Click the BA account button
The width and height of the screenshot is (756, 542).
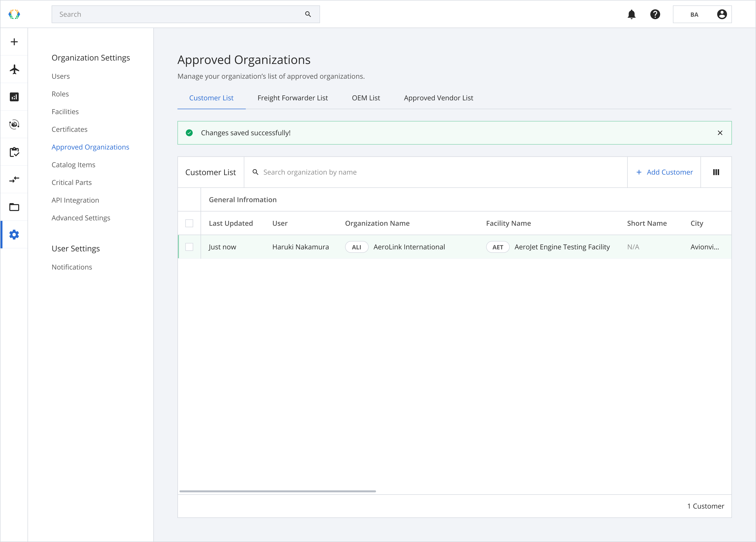702,14
